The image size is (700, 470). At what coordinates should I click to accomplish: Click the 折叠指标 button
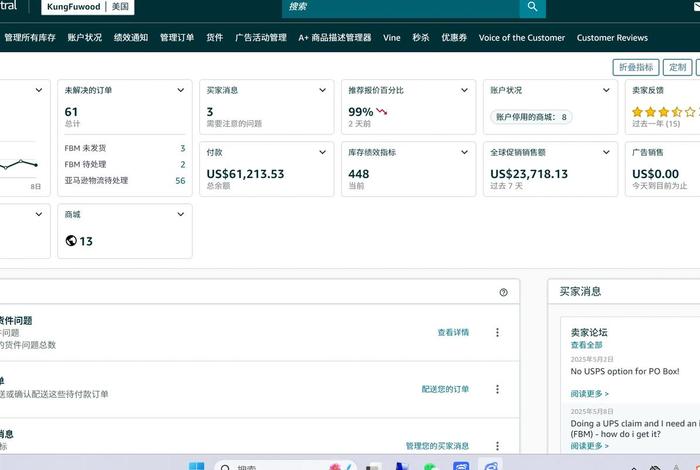(x=636, y=67)
